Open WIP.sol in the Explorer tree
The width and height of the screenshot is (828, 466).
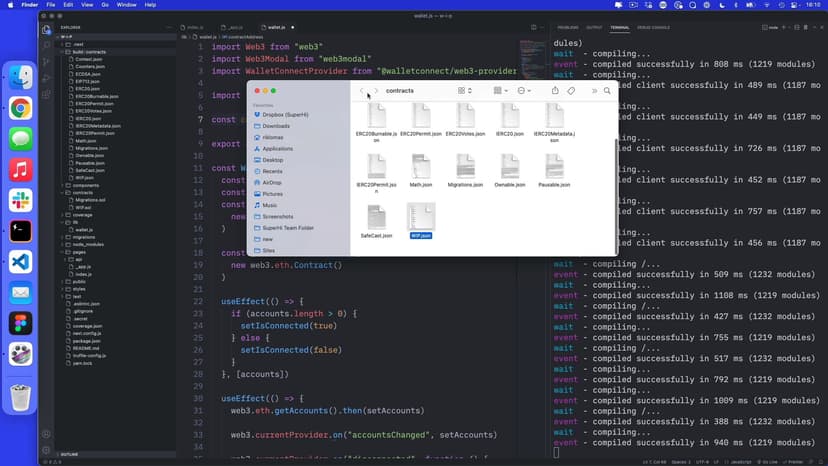pos(82,207)
